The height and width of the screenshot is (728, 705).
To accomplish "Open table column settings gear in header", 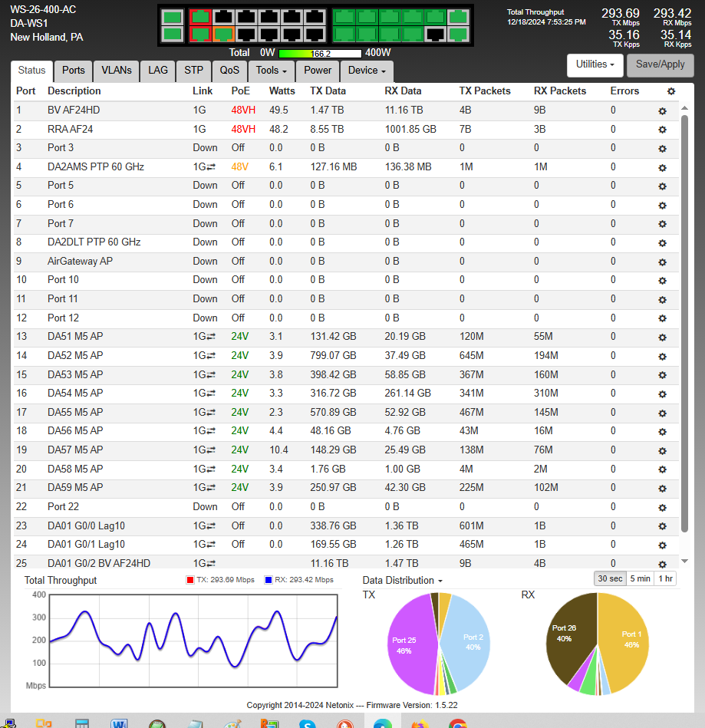I will [x=671, y=91].
